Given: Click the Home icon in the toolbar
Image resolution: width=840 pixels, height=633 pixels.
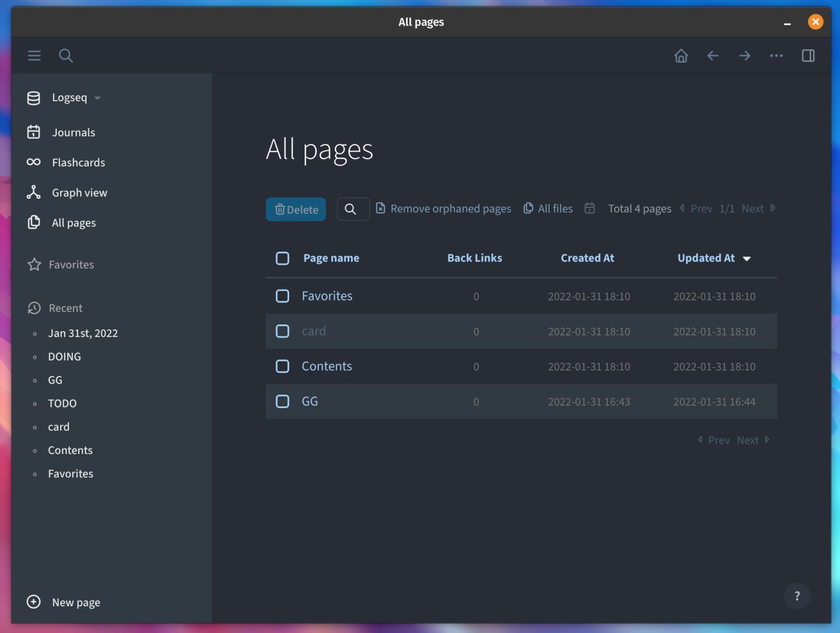Looking at the screenshot, I should 681,55.
